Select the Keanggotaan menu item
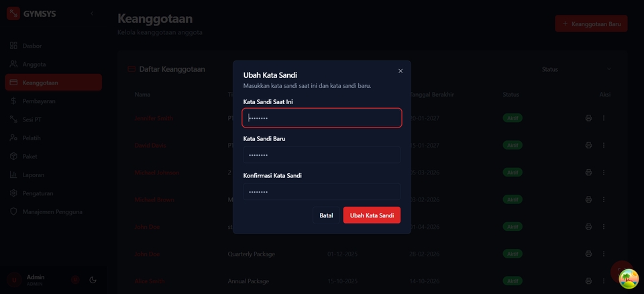The image size is (644, 294). point(54,83)
